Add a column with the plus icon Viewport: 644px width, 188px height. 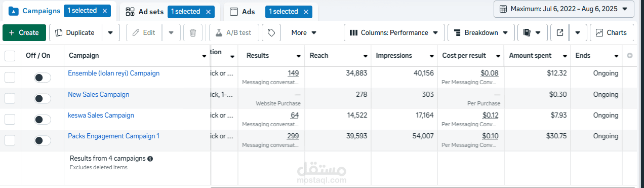tap(630, 56)
